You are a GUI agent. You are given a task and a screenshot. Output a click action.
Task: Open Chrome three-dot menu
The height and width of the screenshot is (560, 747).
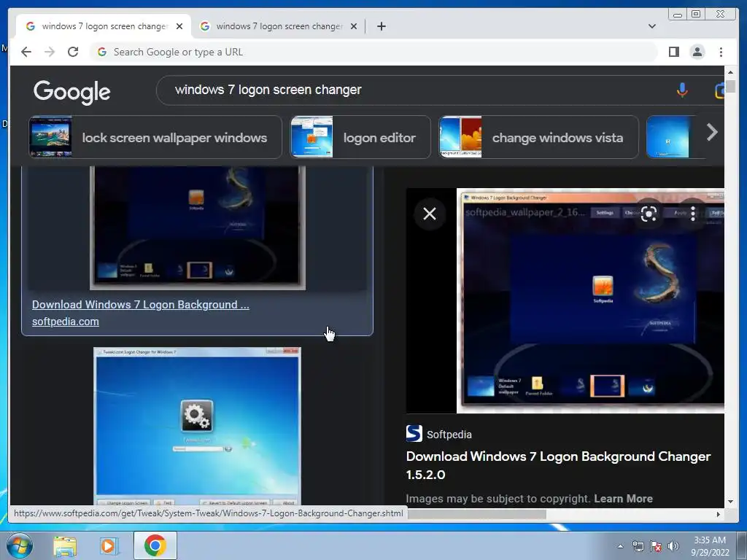(x=721, y=52)
